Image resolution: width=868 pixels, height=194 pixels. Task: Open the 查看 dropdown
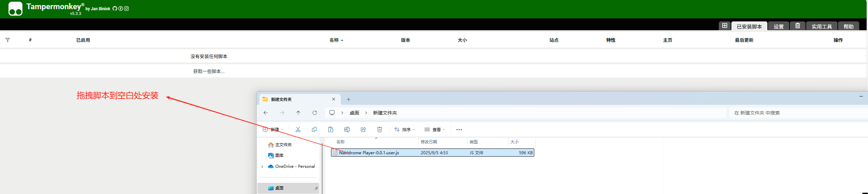click(435, 129)
